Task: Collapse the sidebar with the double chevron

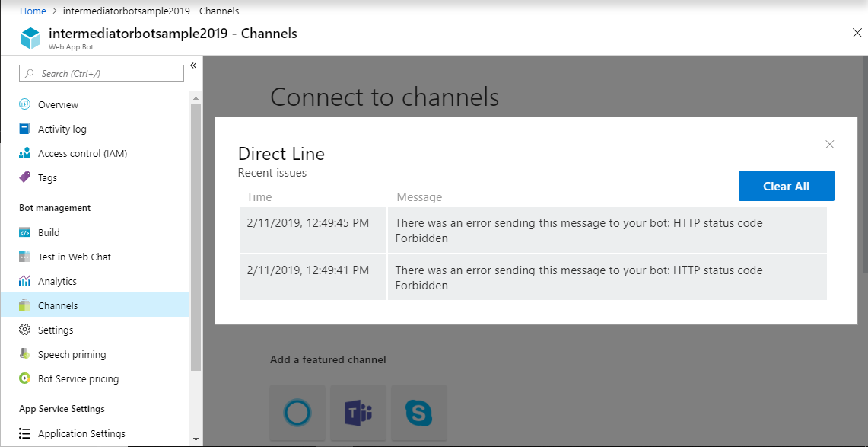Action: pyautogui.click(x=192, y=65)
